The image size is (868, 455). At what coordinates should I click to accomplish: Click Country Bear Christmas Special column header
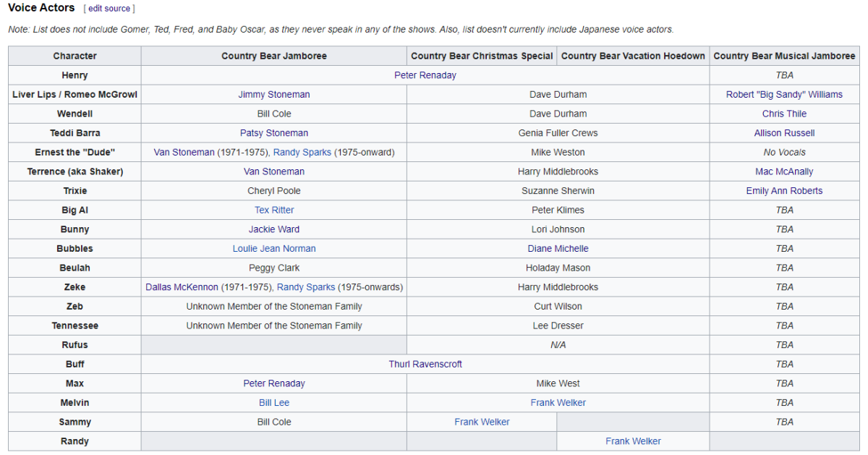tap(482, 56)
